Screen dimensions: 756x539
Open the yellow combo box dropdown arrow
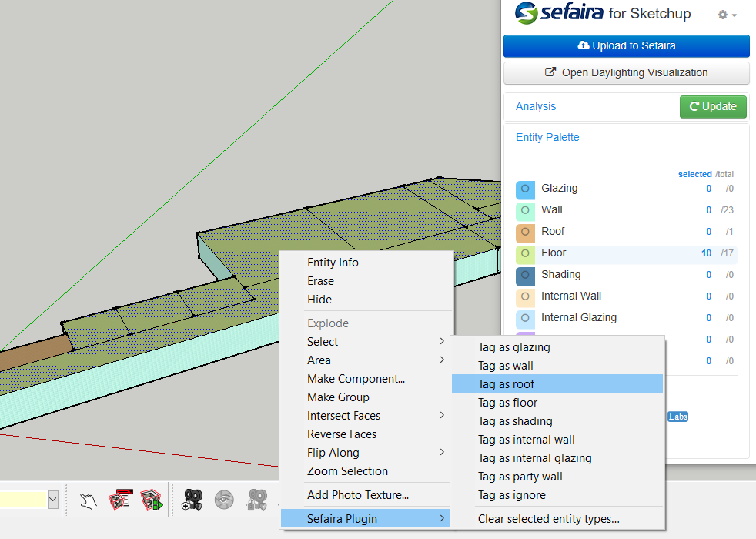point(53,500)
